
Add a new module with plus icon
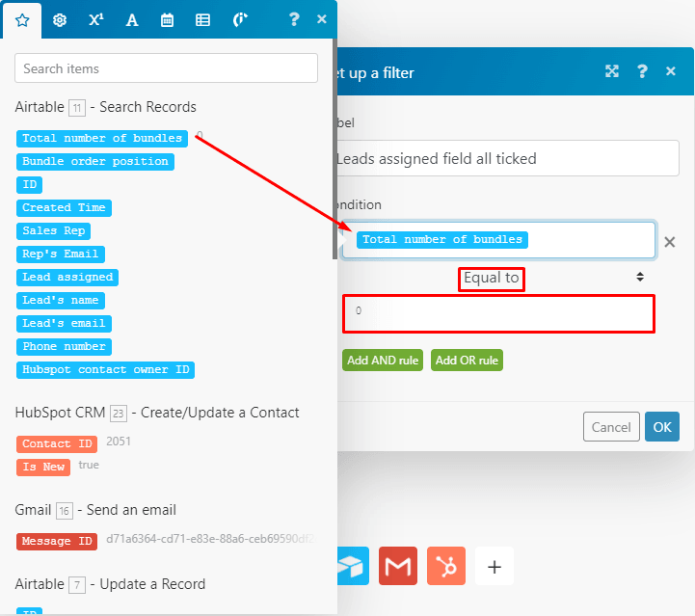pyautogui.click(x=495, y=566)
